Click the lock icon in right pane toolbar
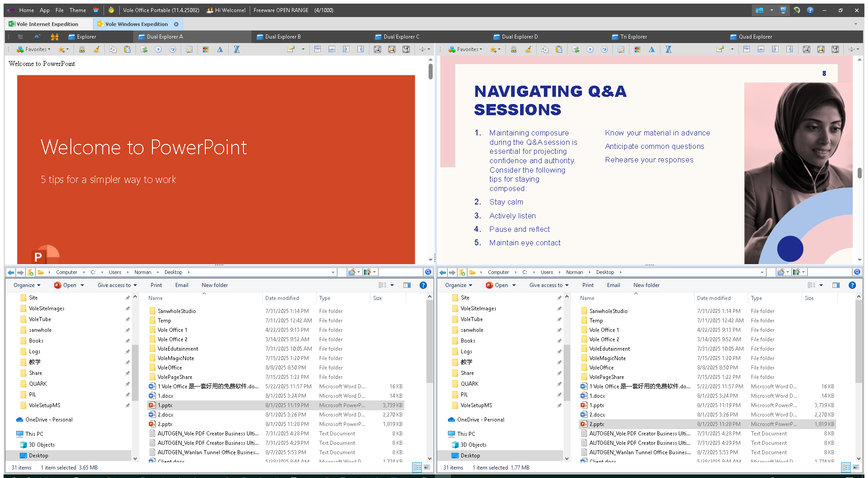 coord(514,49)
